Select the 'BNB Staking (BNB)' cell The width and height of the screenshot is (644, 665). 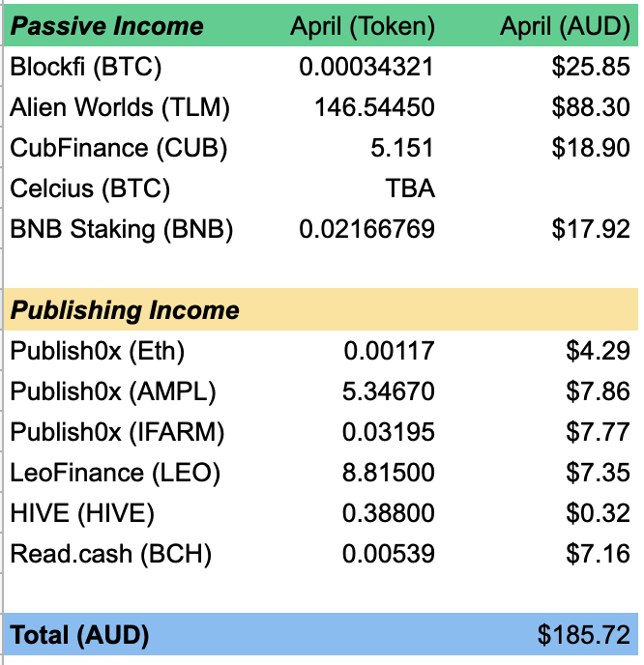point(121,229)
